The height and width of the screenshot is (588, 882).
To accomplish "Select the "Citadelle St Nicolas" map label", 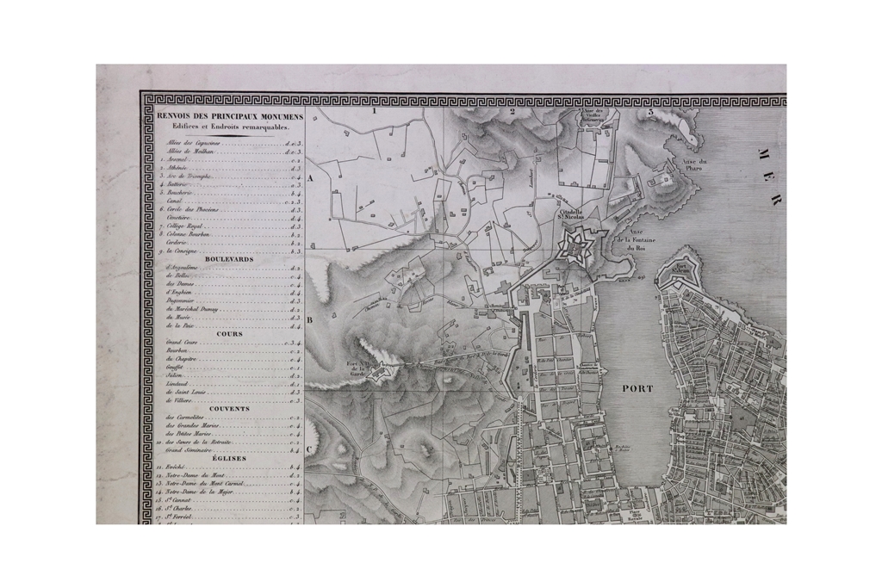I will [x=570, y=213].
